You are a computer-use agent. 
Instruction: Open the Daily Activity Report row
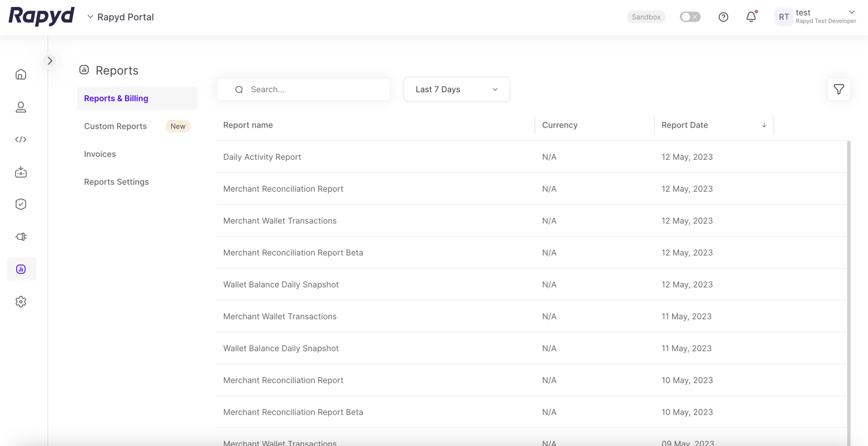262,157
